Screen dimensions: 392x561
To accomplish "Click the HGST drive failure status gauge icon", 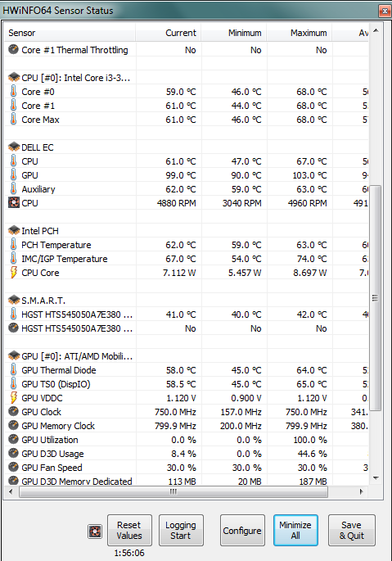I will pos(13,328).
